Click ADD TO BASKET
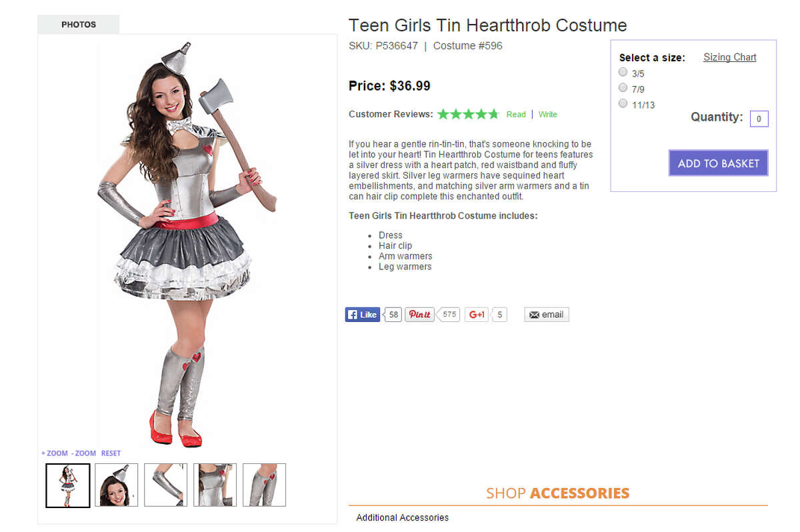 [718, 163]
